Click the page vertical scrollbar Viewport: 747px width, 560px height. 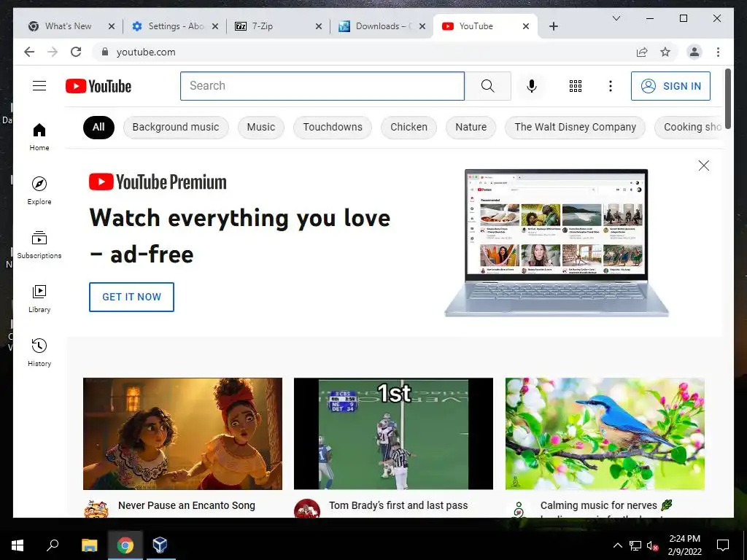pyautogui.click(x=727, y=98)
